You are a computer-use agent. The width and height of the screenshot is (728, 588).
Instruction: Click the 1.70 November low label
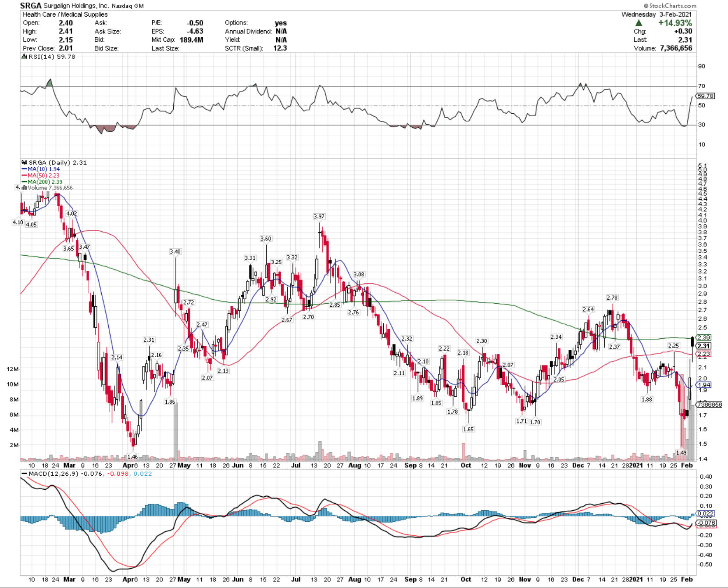pyautogui.click(x=535, y=422)
